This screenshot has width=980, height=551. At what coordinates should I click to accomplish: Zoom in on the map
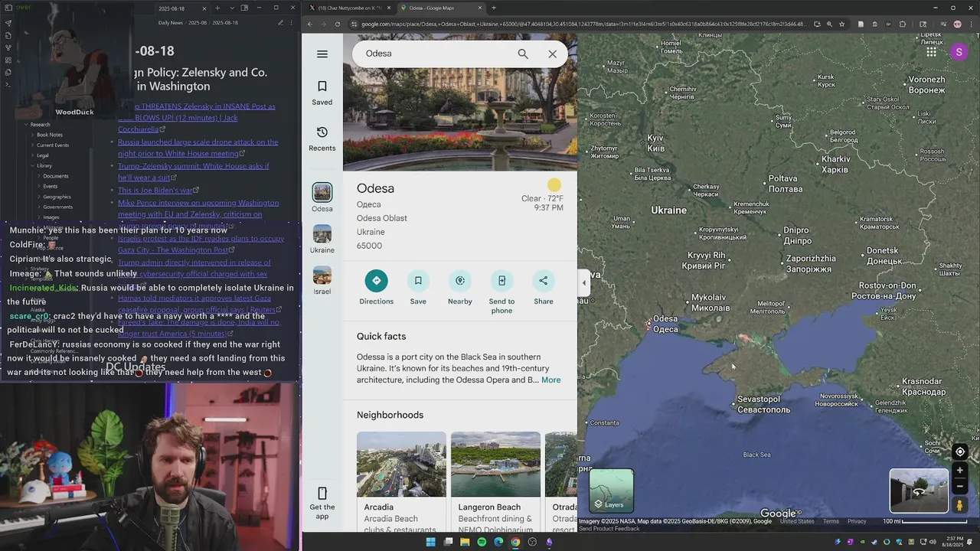(960, 470)
